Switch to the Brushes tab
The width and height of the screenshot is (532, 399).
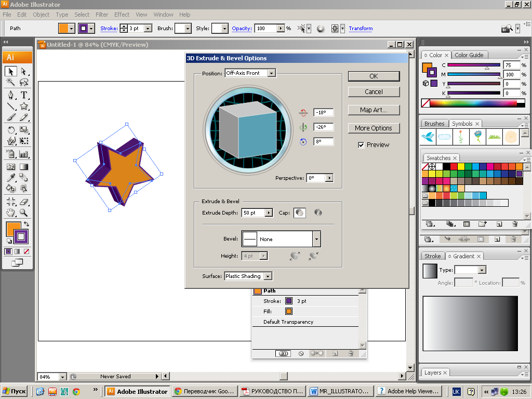tap(434, 124)
